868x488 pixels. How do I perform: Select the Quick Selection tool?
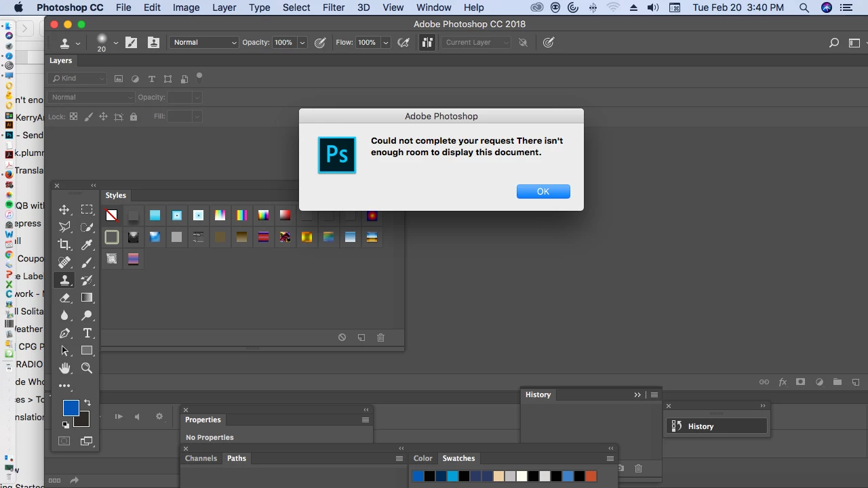click(x=87, y=228)
